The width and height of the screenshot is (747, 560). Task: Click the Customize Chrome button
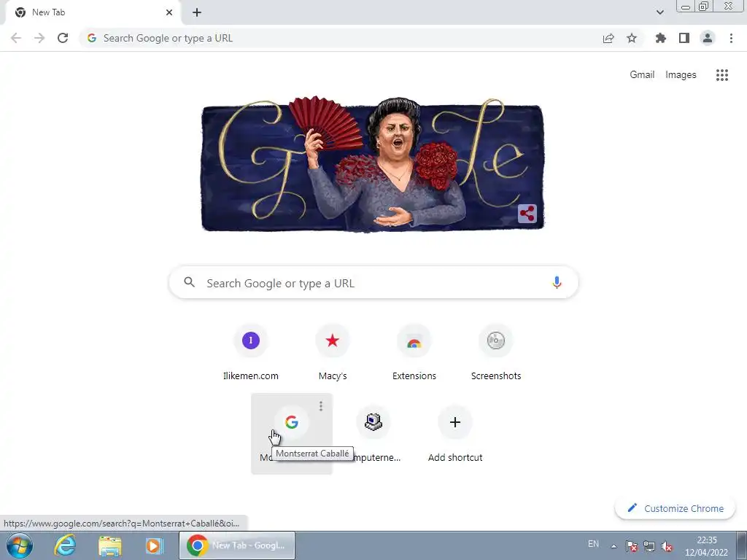point(676,508)
